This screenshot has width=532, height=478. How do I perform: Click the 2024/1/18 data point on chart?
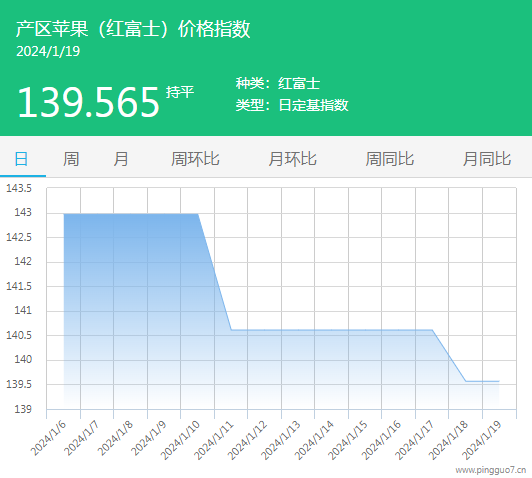[x=466, y=381]
